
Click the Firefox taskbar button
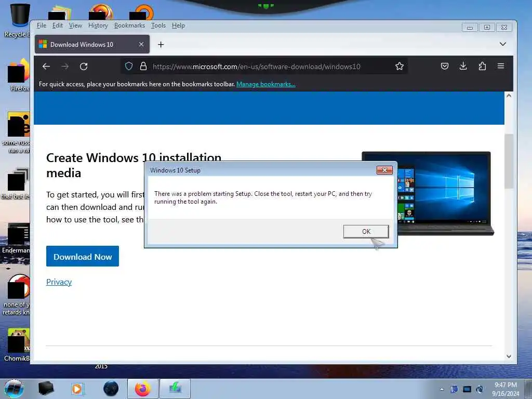point(142,389)
